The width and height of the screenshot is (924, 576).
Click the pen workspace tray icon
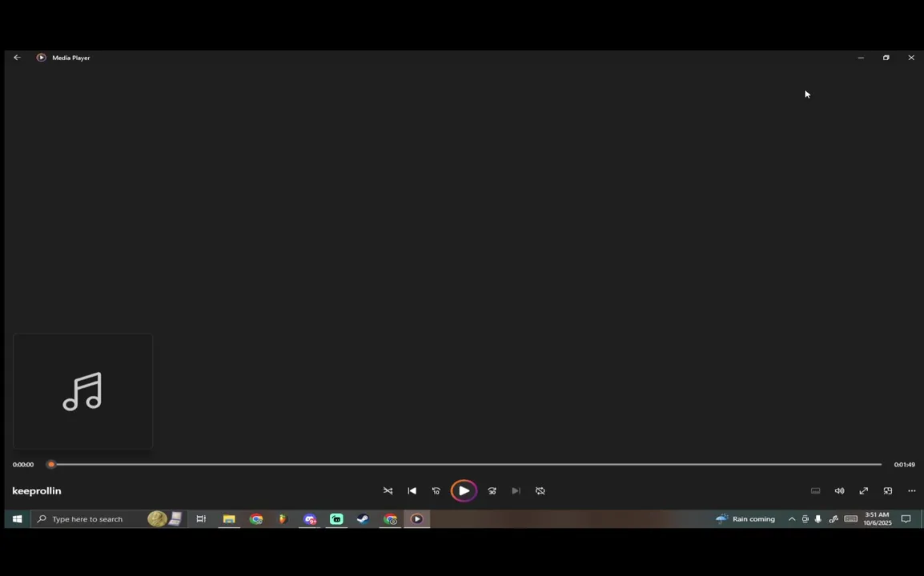pyautogui.click(x=834, y=519)
